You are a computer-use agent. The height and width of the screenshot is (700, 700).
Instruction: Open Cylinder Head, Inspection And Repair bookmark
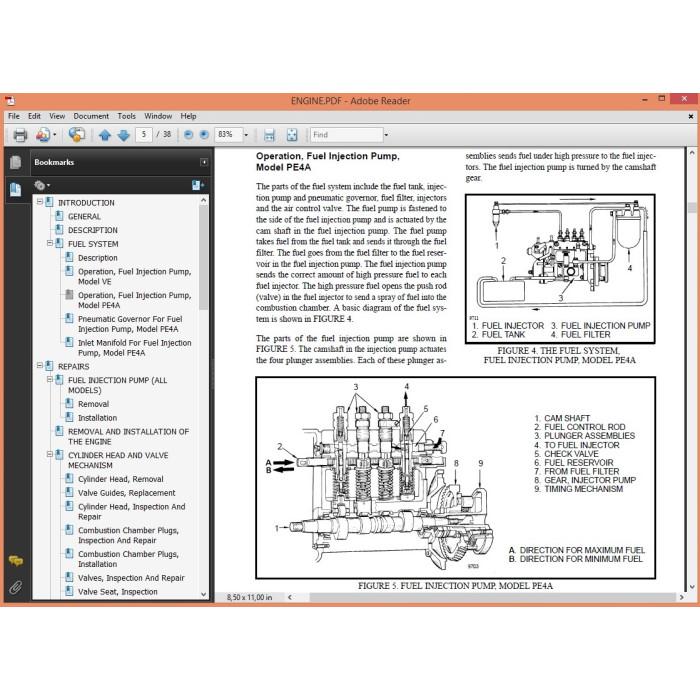[x=131, y=512]
